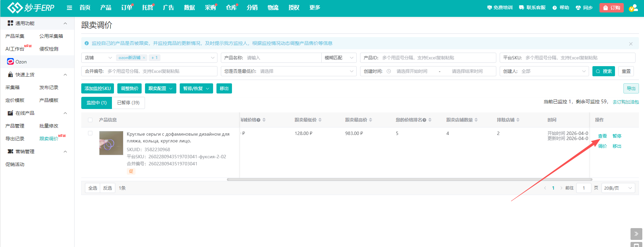The image size is (644, 247).
Task: Click the 导出 export button
Action: coord(631,88)
